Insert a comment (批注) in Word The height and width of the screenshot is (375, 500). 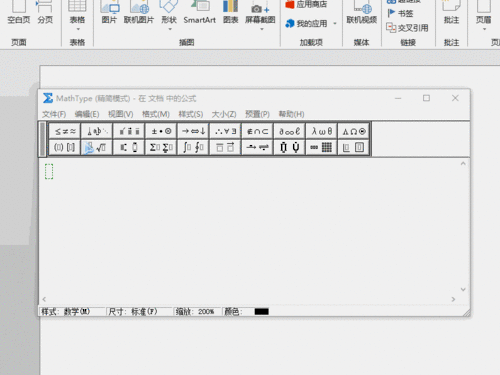451,13
